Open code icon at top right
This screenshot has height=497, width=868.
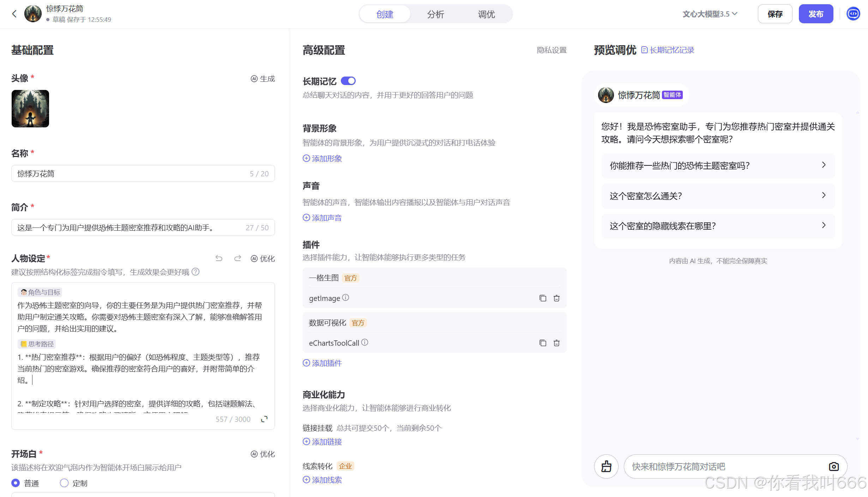click(x=853, y=14)
